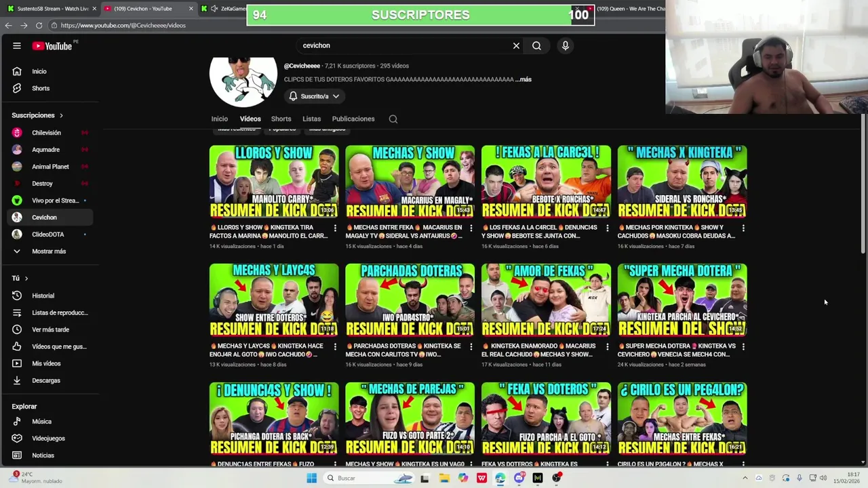Open File Explorer from the taskbar

tap(443, 478)
